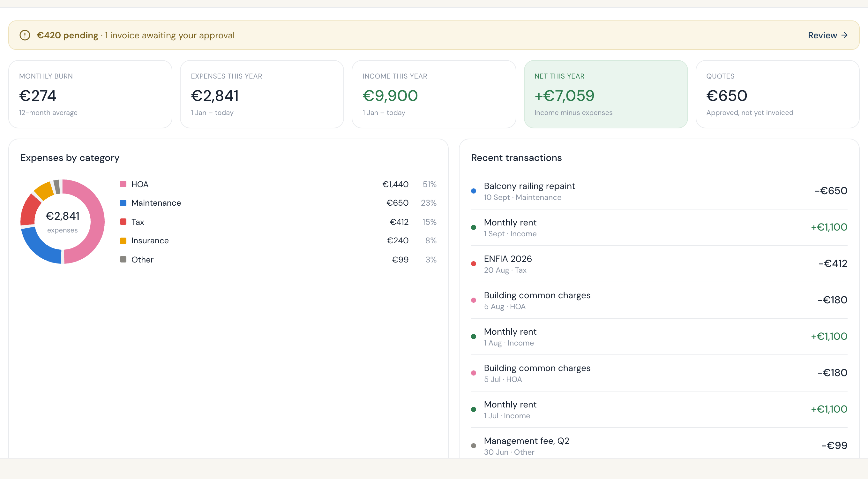Click the −€650 Balcony repaint amount
868x479 pixels.
click(x=831, y=191)
